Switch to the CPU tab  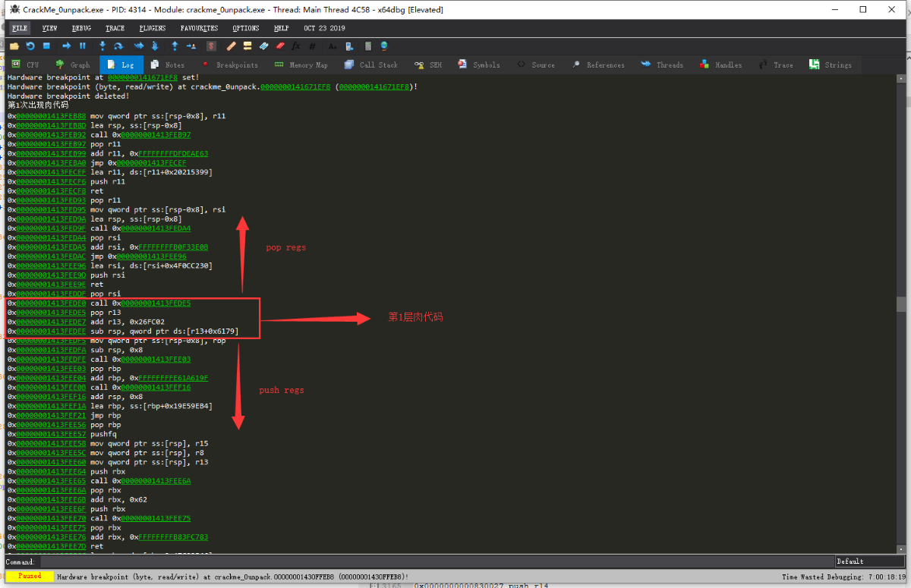click(26, 64)
